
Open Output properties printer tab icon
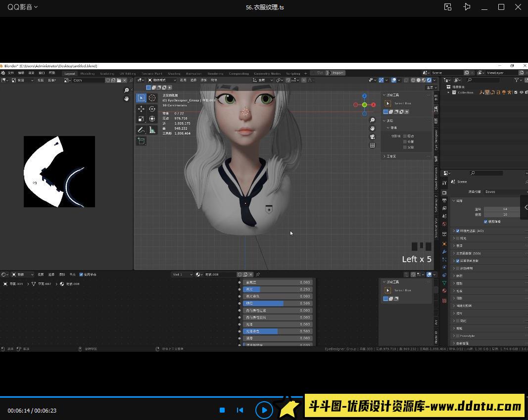click(x=444, y=200)
